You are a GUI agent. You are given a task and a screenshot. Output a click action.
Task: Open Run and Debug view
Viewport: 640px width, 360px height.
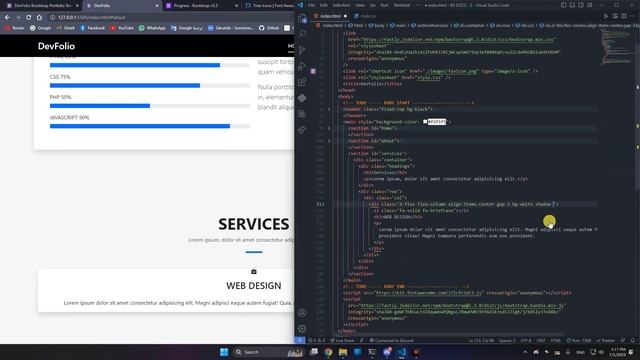tap(302, 66)
